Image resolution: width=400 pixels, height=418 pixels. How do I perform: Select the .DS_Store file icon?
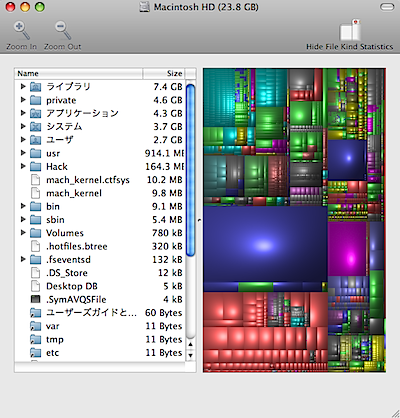click(35, 273)
